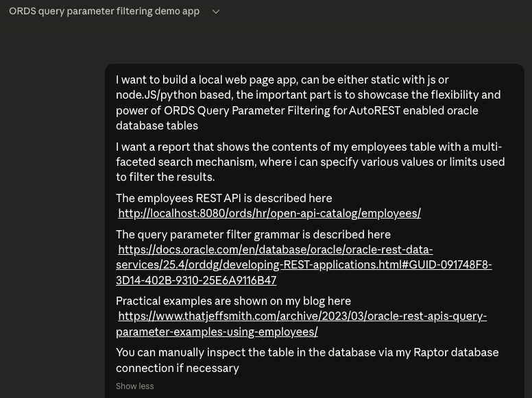Click the word "AutoREST" in the message
Viewport: 532px width, 398px height.
(374, 110)
